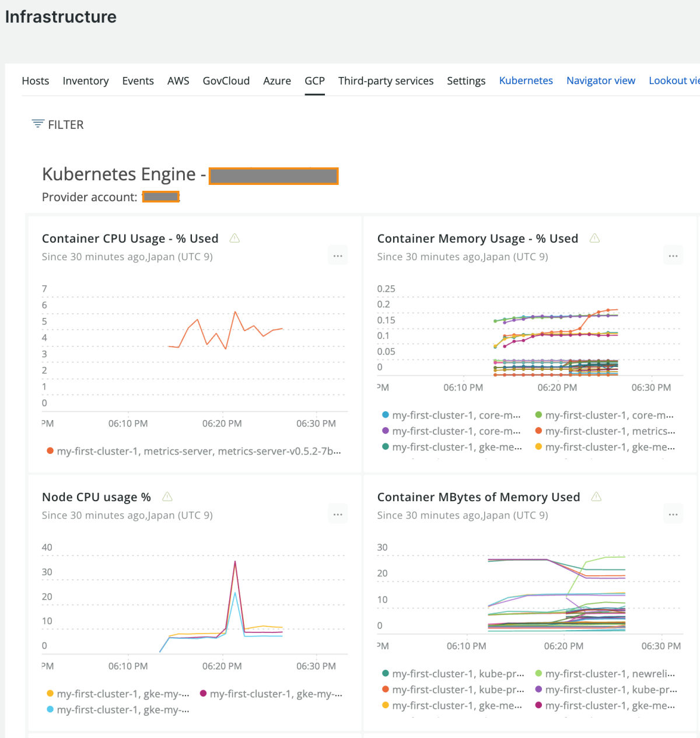
Task: Toggle light-green newreli legend item in MBytes chart
Action: (610, 673)
